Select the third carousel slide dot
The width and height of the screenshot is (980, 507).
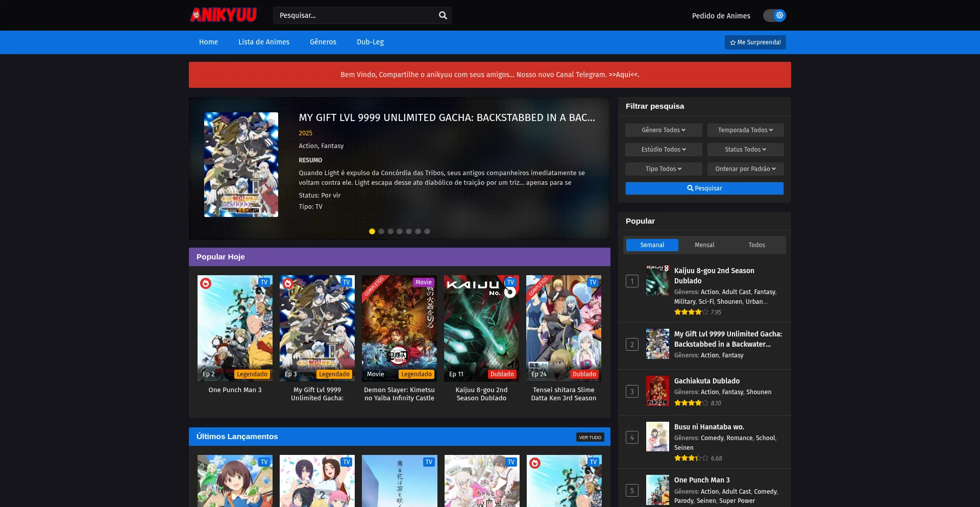coord(390,231)
